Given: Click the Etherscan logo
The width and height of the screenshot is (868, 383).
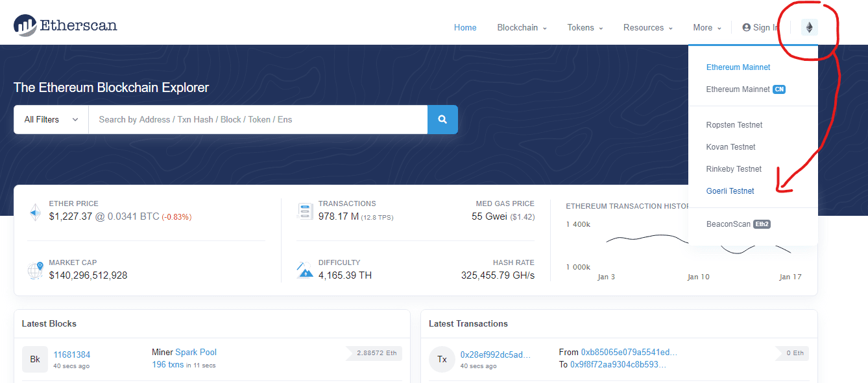Looking at the screenshot, I should tap(65, 25).
